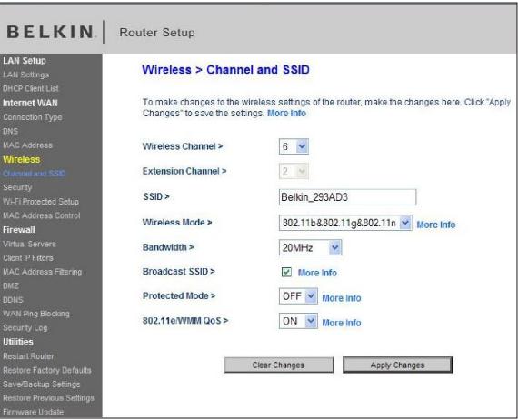The width and height of the screenshot is (518, 420).
Task: Click the Wireless Channel > label
Action: (x=183, y=146)
